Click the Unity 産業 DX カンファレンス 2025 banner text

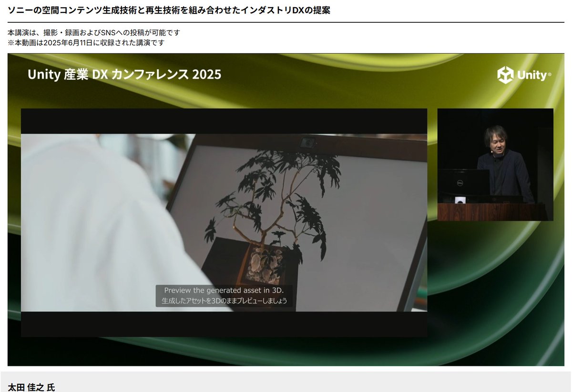tap(124, 74)
